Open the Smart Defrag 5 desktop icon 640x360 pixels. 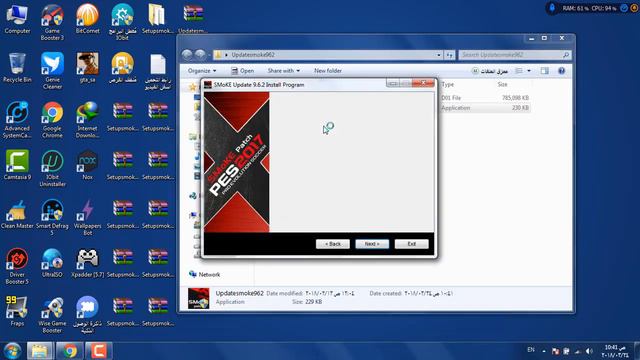52,217
